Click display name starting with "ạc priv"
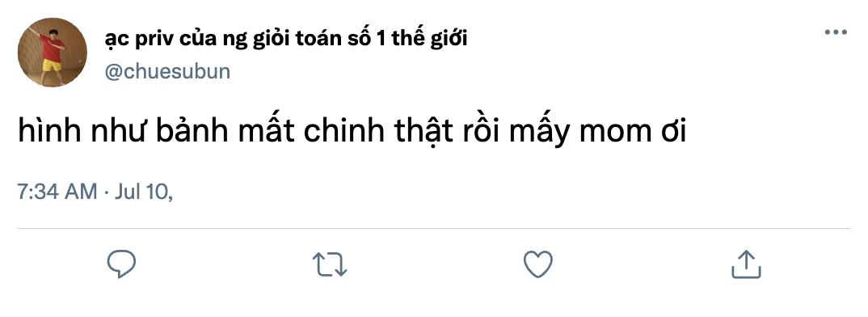This screenshot has height=317, width=868. (285, 39)
